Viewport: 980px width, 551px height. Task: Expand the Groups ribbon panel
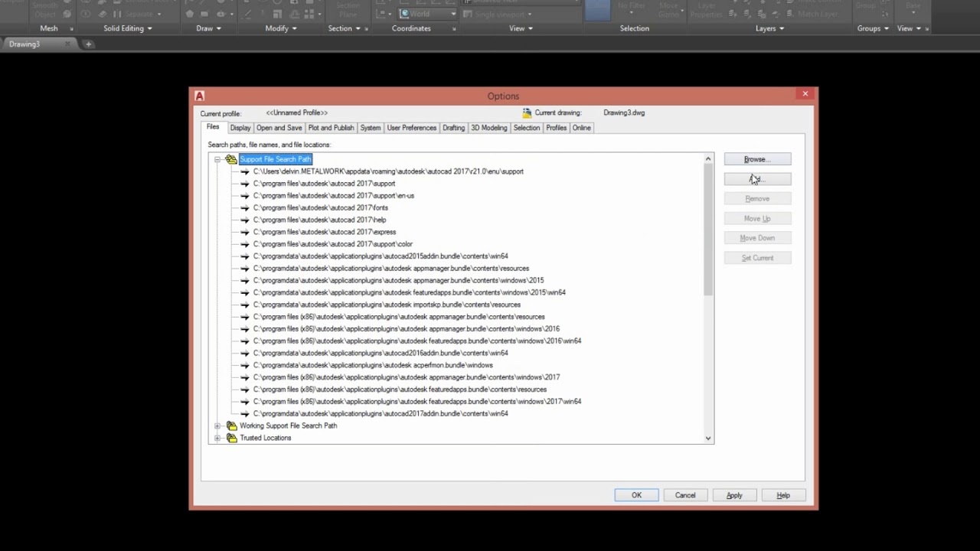(873, 28)
